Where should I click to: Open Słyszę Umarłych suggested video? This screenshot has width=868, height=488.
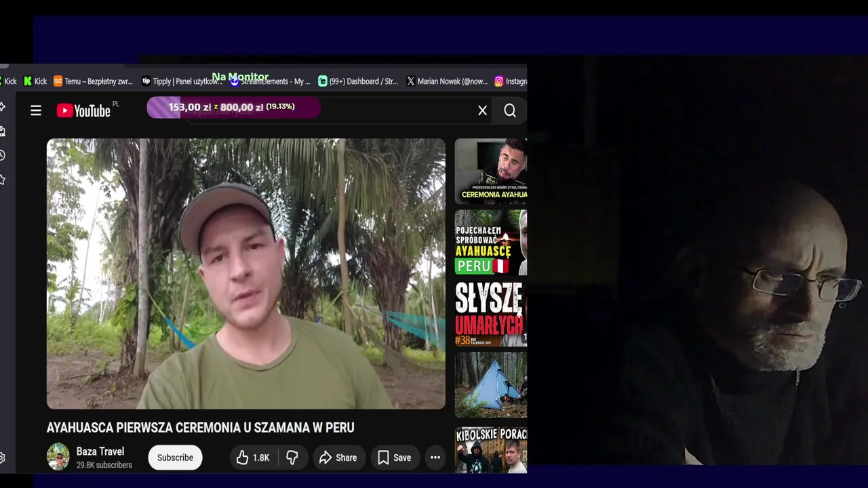(491, 314)
